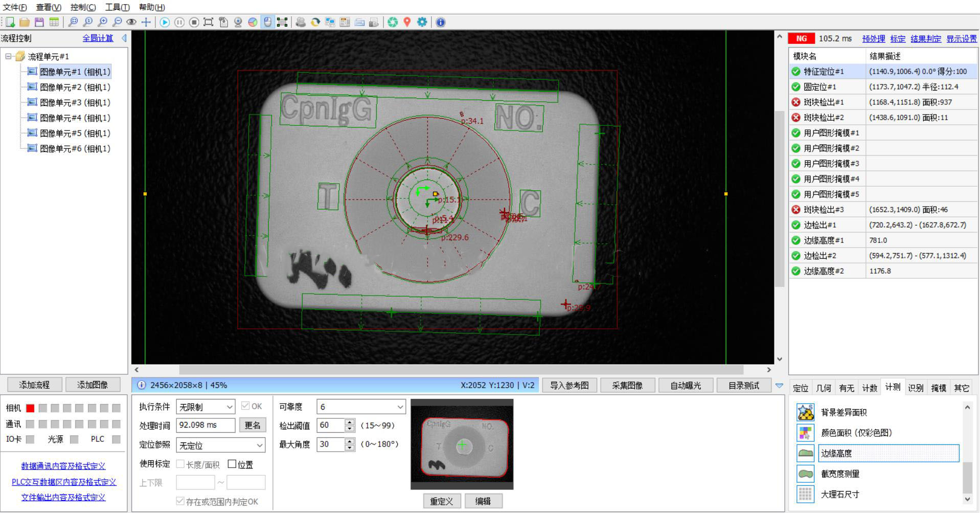Image resolution: width=980 pixels, height=513 pixels.
Task: Click the zoom 1:1 magnifier icon
Action: (88, 22)
